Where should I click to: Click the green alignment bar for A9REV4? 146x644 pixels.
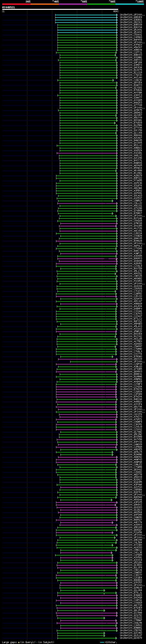click(x=87, y=50)
